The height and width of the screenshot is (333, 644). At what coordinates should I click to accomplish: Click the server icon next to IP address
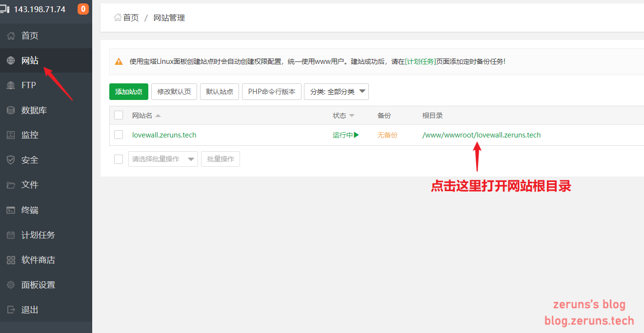click(x=5, y=9)
